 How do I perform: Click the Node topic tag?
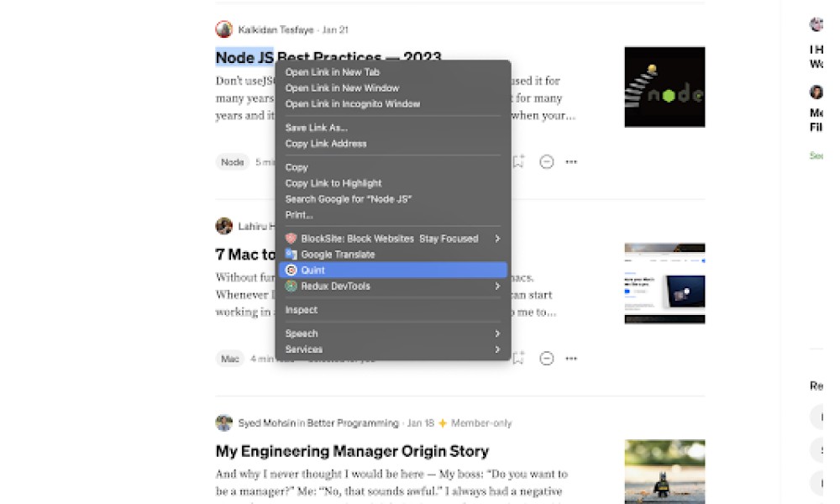coord(233,162)
